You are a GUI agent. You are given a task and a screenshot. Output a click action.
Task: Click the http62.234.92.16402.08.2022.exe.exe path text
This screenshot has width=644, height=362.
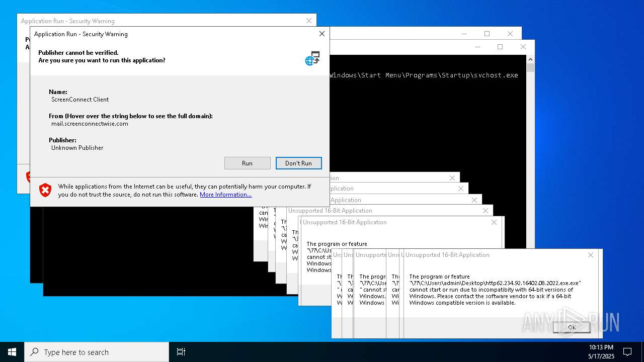coord(495,283)
